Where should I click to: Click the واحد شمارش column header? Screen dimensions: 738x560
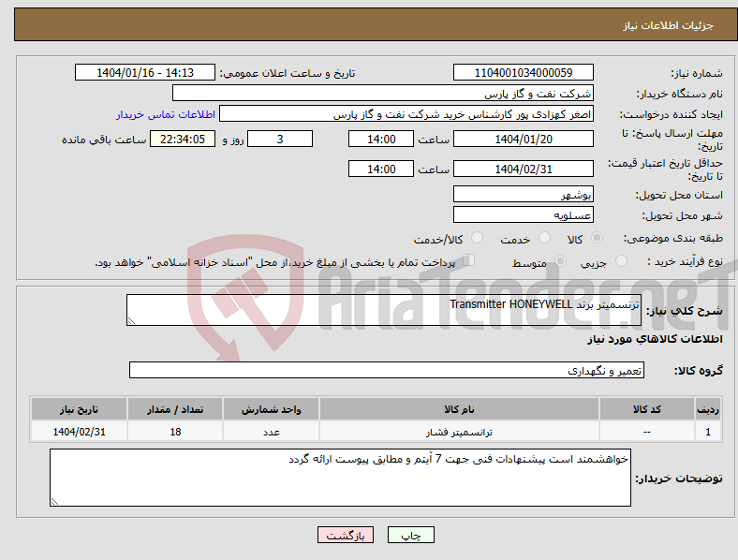coord(271,409)
